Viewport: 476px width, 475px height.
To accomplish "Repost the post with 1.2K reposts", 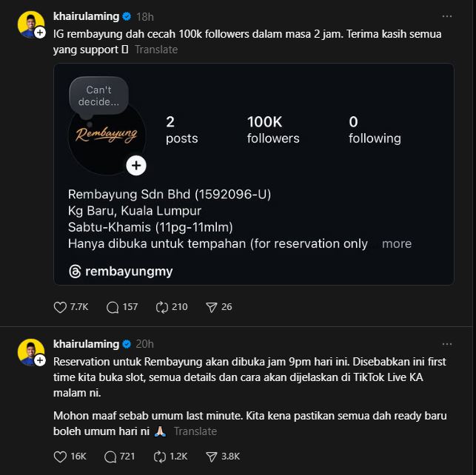I will click(x=162, y=457).
